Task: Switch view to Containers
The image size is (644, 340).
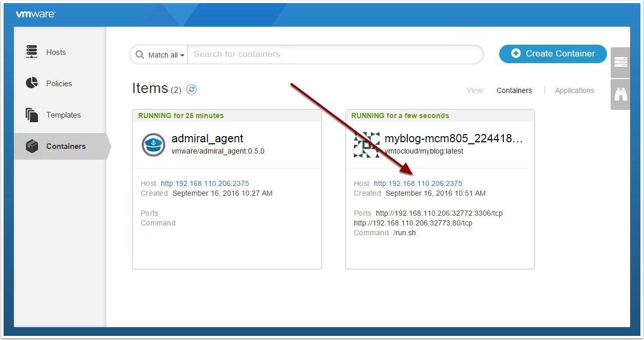Action: (514, 90)
